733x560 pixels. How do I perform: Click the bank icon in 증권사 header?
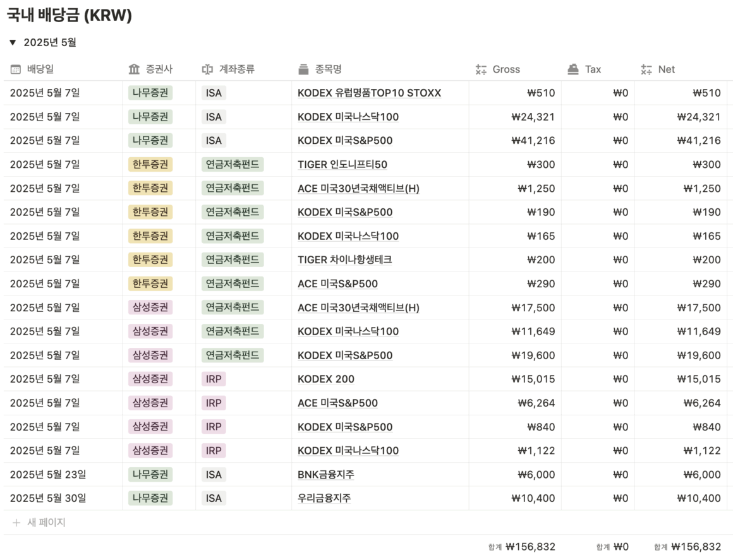[134, 69]
